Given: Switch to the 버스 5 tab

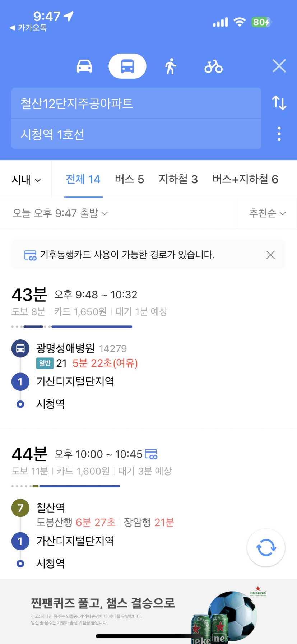Looking at the screenshot, I should pyautogui.click(x=129, y=179).
